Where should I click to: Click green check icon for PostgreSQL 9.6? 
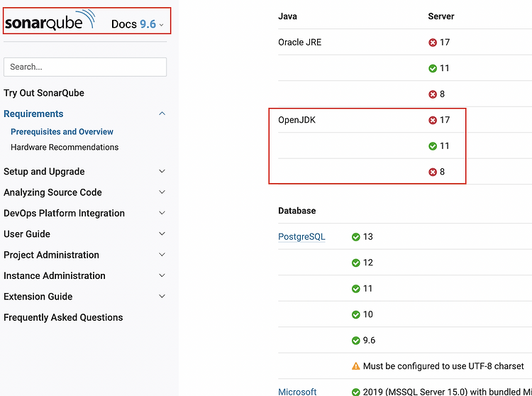(x=356, y=341)
